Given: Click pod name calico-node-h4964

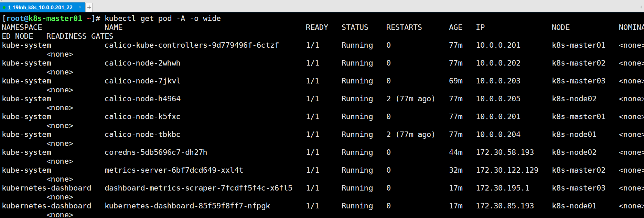Looking at the screenshot, I should [142, 99].
